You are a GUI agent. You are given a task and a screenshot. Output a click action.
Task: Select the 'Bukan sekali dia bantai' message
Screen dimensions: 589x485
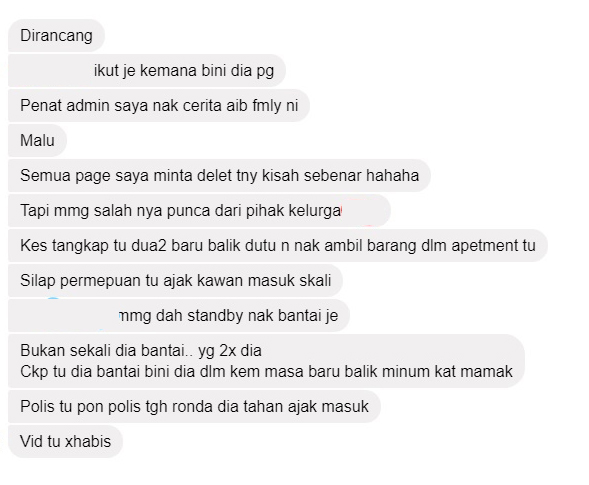click(266, 361)
